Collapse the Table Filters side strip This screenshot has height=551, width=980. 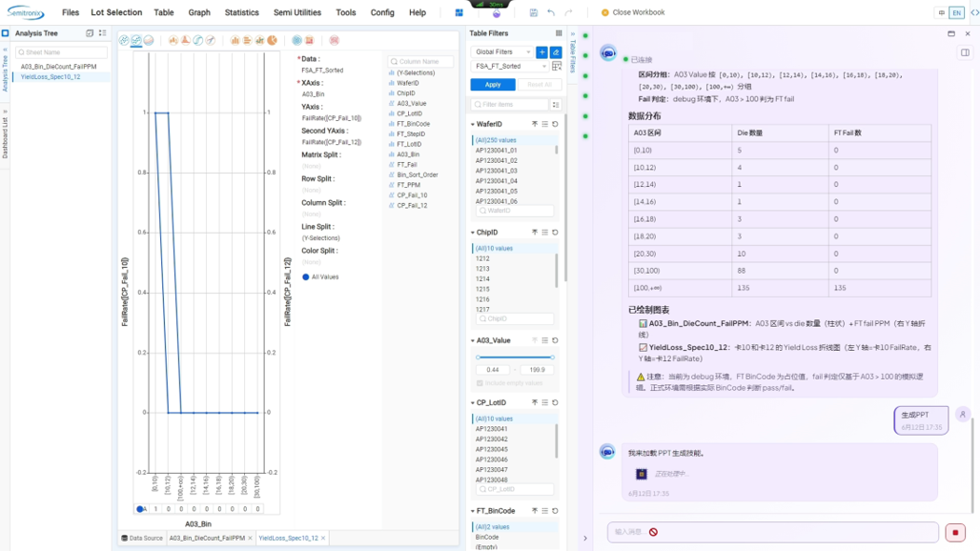[x=573, y=33]
